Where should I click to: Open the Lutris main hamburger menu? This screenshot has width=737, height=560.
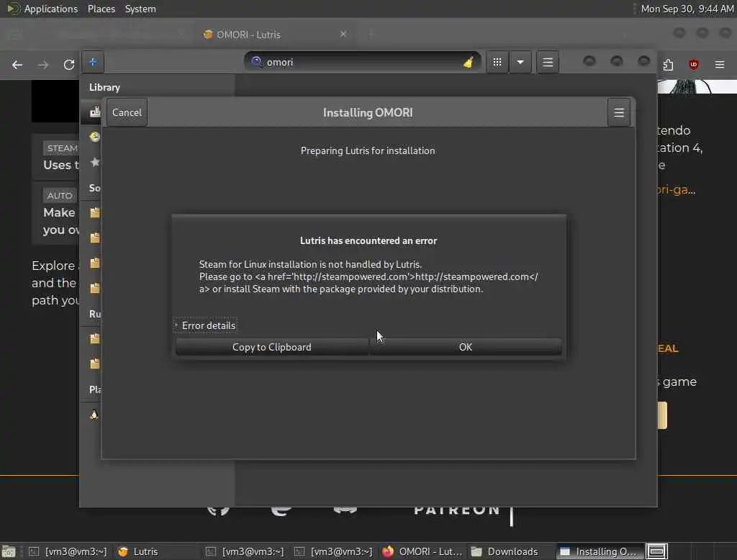548,62
